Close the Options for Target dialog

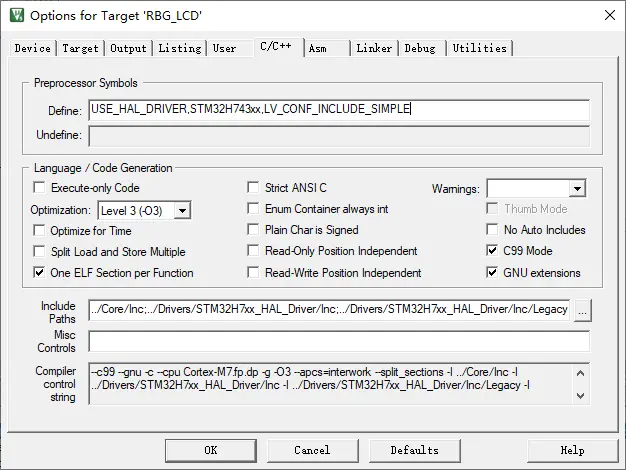pos(610,15)
